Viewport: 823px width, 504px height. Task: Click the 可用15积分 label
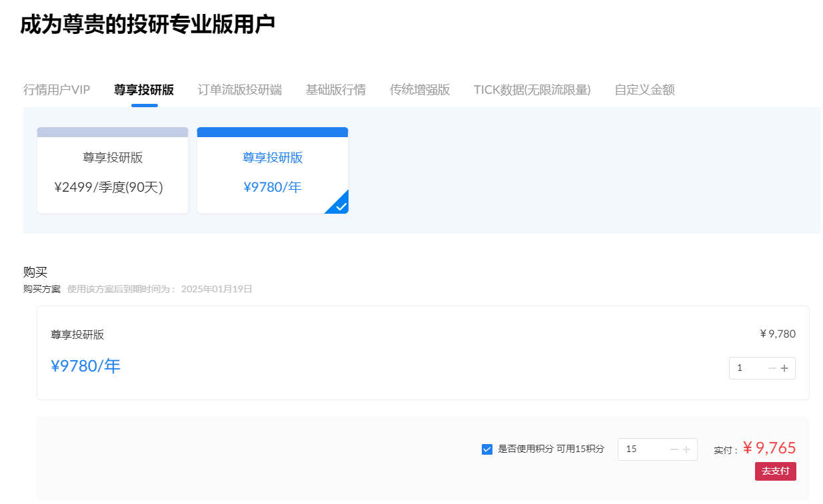click(x=580, y=449)
